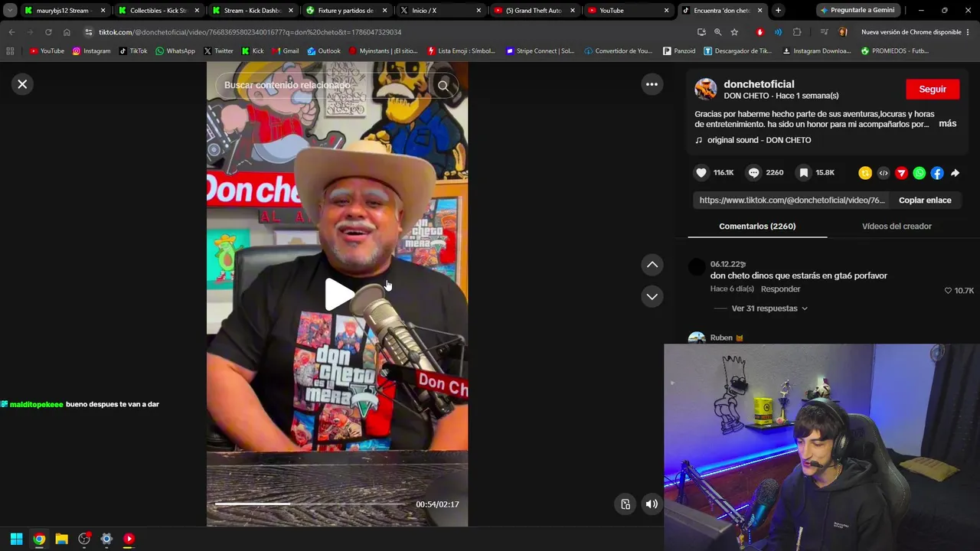
Task: Go to the next video with down arrow
Action: click(x=652, y=296)
